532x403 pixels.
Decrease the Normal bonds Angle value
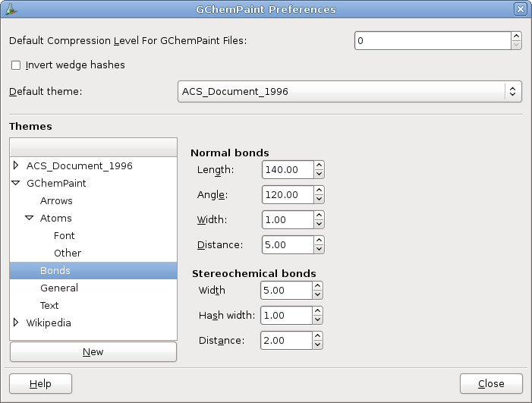(319, 199)
